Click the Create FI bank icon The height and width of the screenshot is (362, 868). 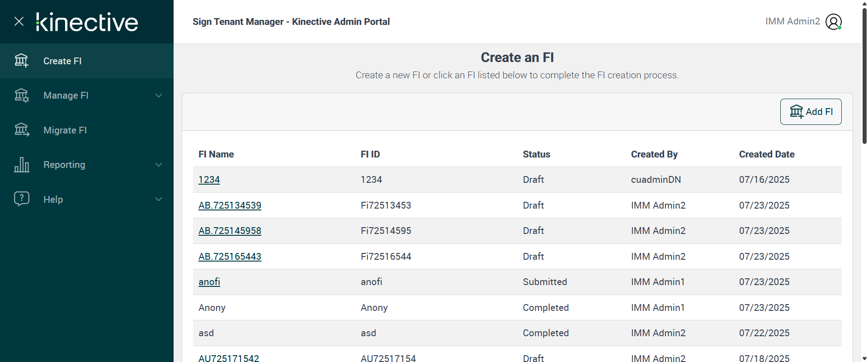21,61
